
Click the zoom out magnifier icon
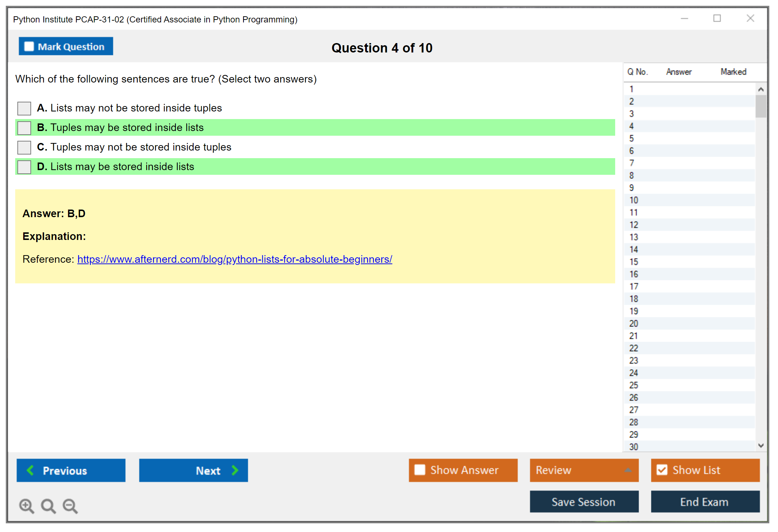coord(70,506)
